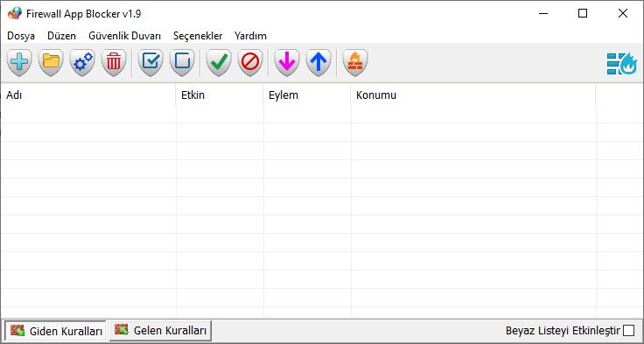The height and width of the screenshot is (344, 644).
Task: Sort by the Etkin column header
Action: pos(220,95)
